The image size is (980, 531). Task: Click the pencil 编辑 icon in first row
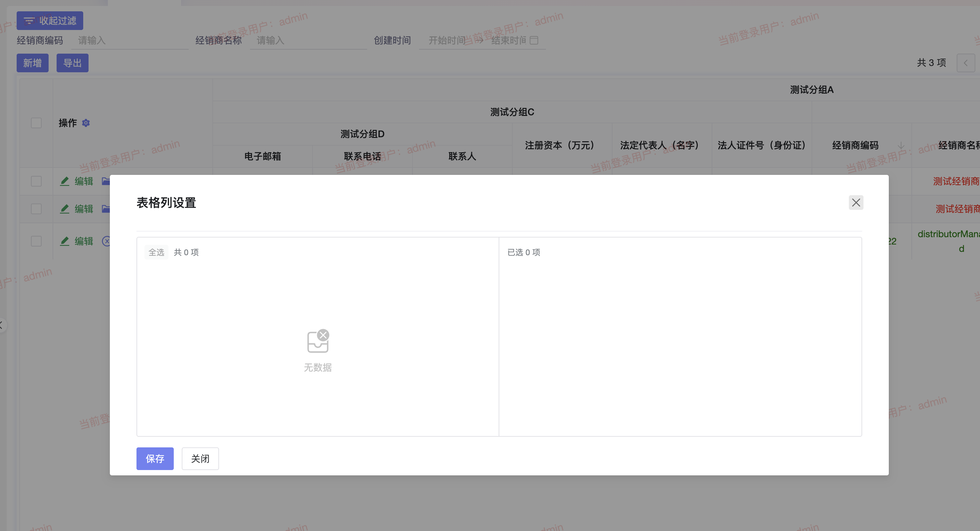point(65,181)
